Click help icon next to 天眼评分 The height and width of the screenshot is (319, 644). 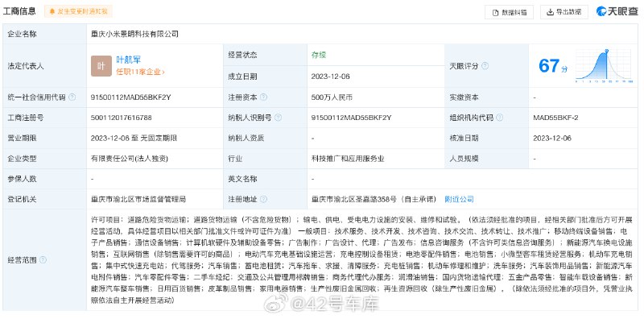[485, 66]
